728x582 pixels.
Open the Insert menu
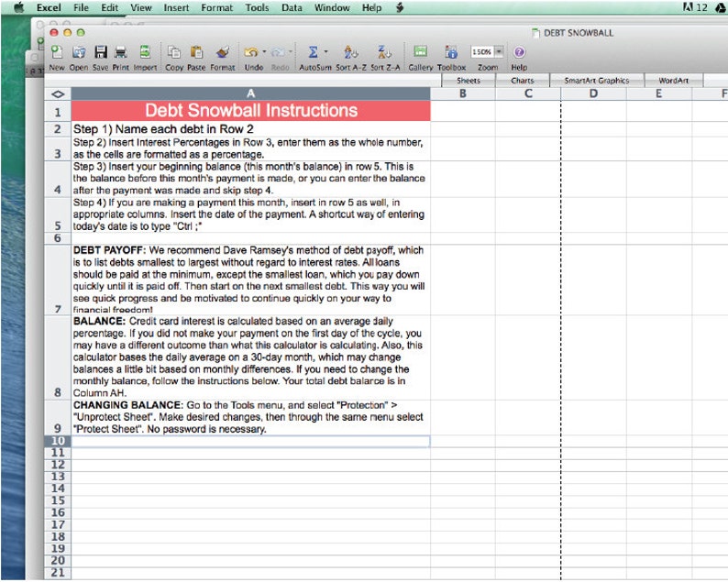(176, 7)
